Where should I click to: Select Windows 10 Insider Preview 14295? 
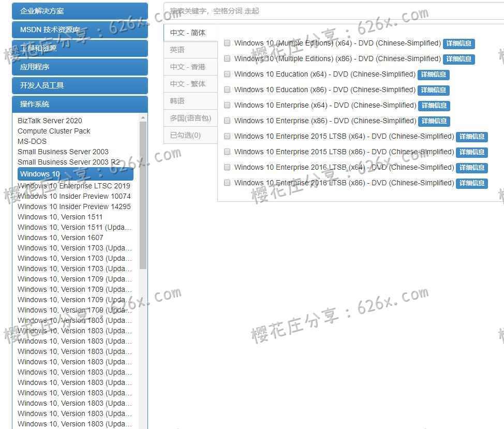tap(74, 206)
